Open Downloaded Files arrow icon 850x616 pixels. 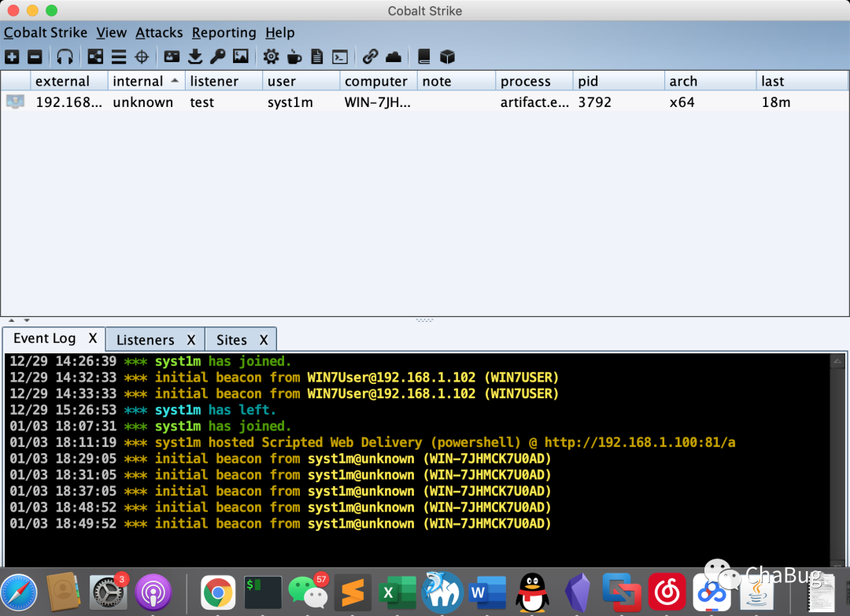[x=195, y=57]
